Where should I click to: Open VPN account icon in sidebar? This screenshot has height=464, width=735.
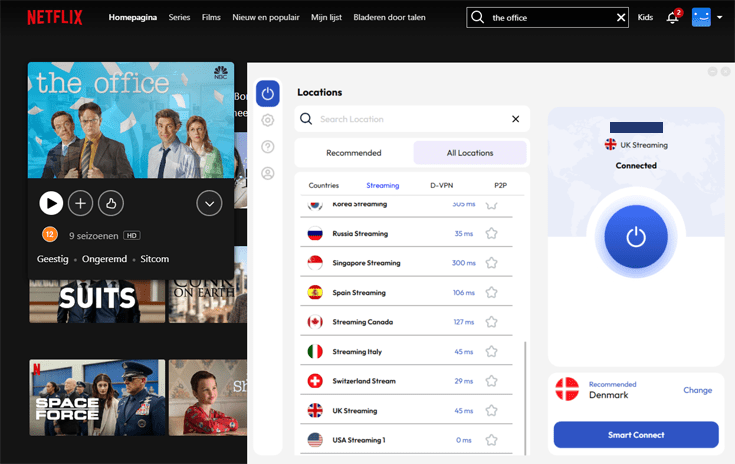268,173
